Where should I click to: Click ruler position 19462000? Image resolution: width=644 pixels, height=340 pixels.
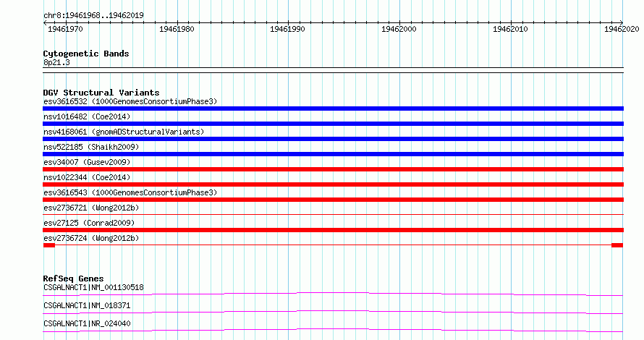tap(399, 29)
